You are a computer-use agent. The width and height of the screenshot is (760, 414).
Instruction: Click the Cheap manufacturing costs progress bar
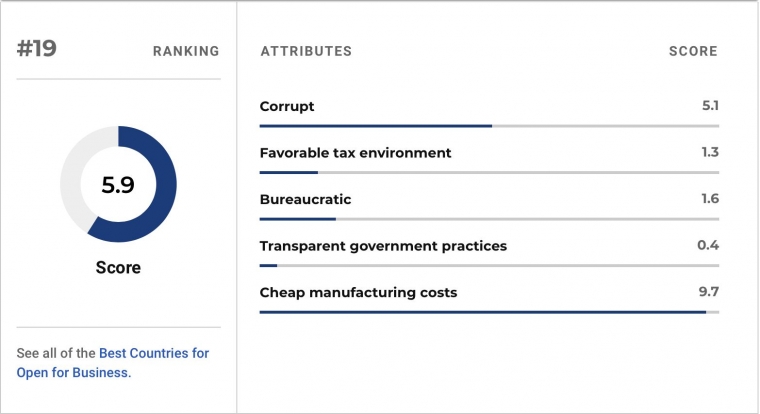pos(489,312)
